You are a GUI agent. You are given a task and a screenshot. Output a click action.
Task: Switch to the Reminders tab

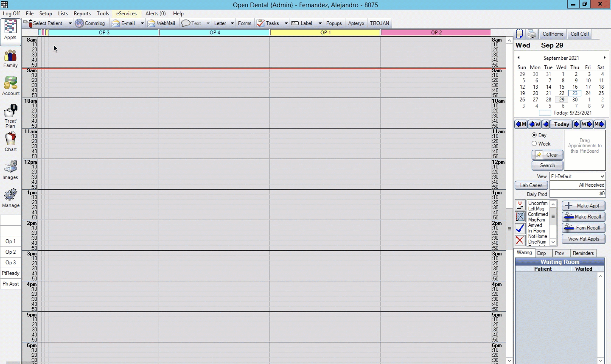point(583,253)
